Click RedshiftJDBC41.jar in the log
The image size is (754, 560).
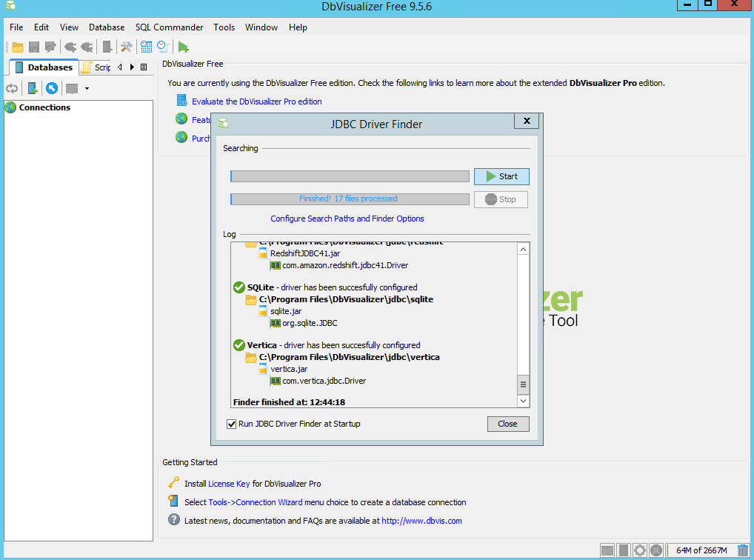coord(305,253)
